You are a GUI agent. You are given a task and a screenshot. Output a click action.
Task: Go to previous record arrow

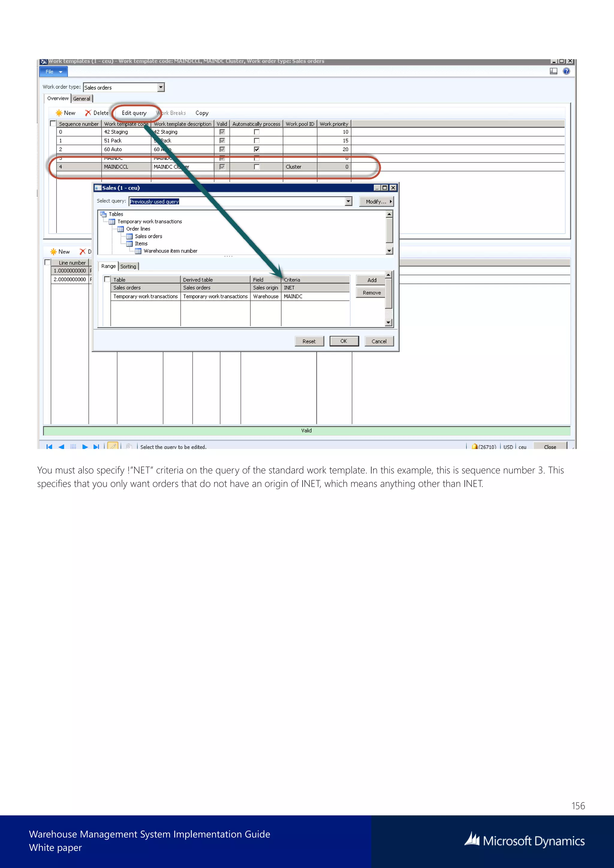coord(61,447)
